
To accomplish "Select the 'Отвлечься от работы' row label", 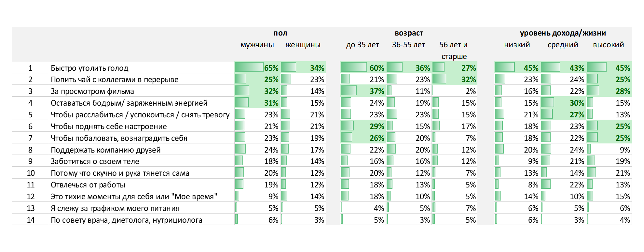I will 88,185.
